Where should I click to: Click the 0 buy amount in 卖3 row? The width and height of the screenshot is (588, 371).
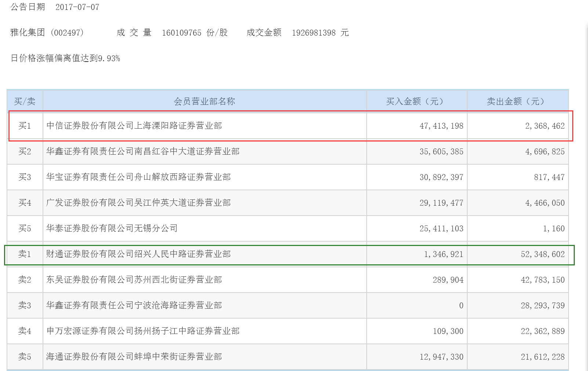tap(461, 306)
